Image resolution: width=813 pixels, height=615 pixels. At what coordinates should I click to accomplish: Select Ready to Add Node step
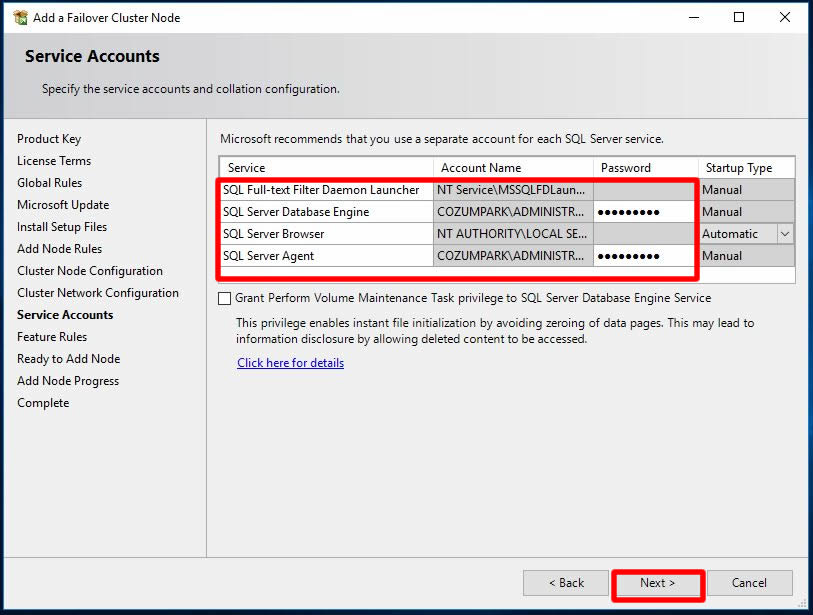point(68,359)
